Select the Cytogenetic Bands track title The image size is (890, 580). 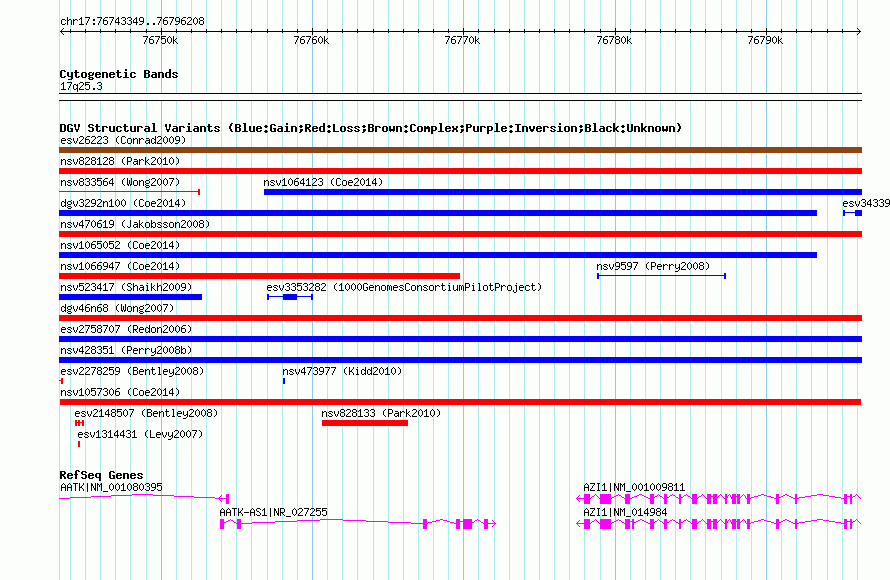119,74
